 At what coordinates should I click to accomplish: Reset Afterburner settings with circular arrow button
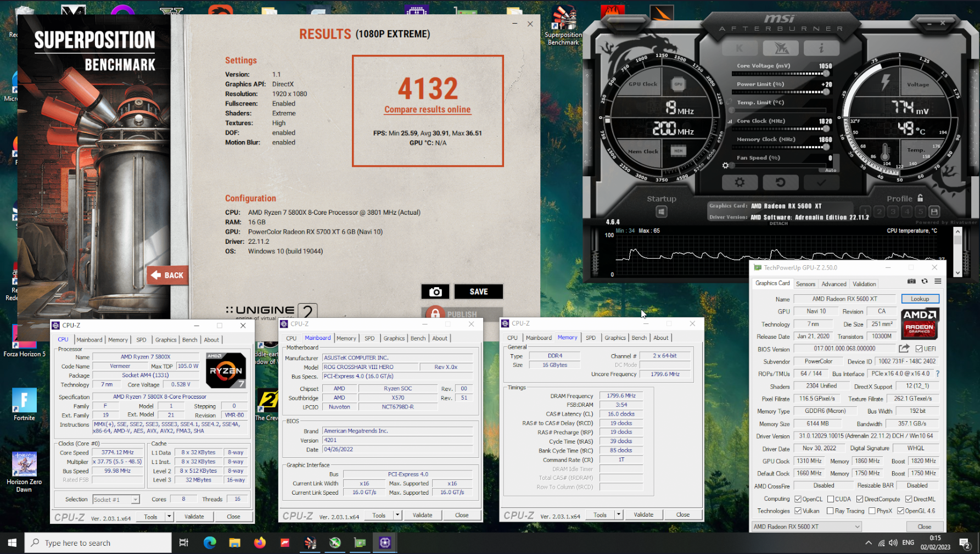(x=780, y=182)
